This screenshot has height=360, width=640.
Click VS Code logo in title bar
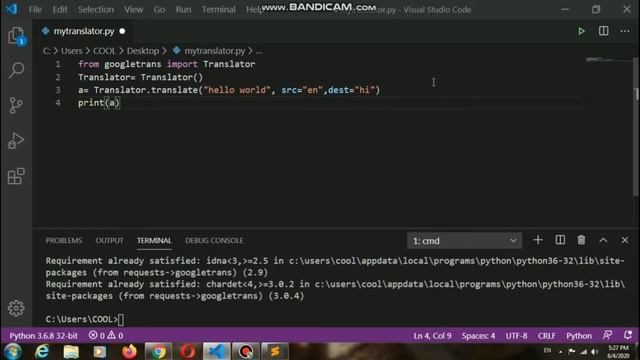11,9
